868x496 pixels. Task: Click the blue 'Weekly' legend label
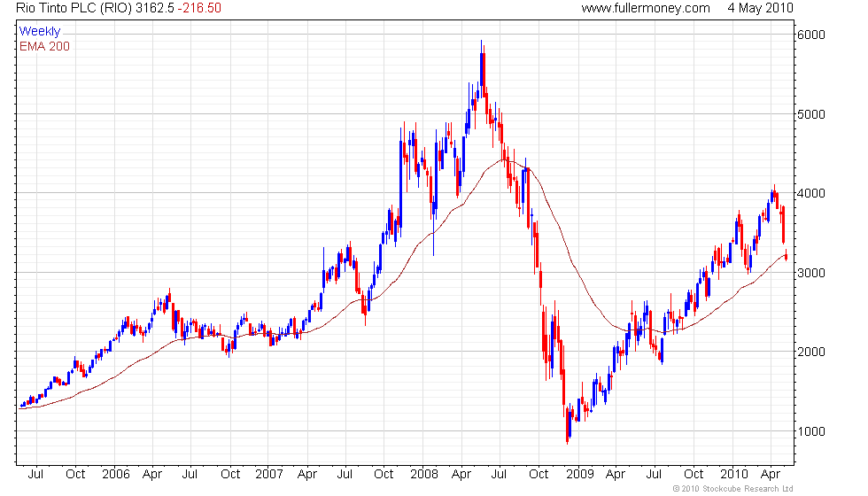(39, 32)
